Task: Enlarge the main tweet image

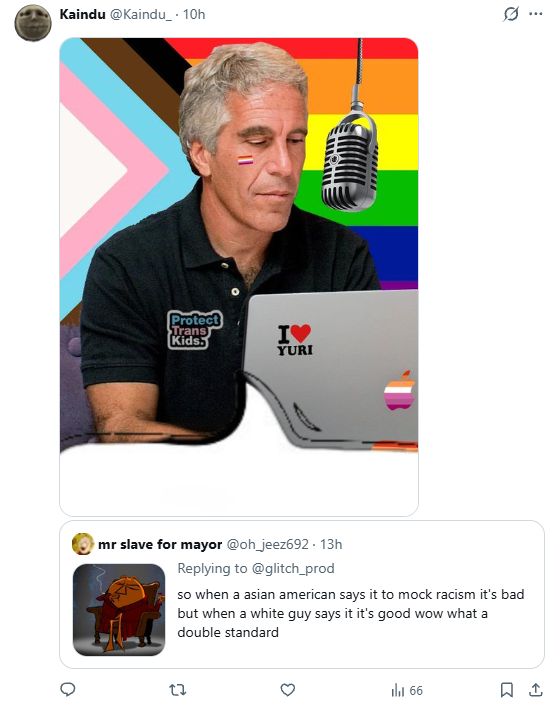Action: click(x=239, y=277)
